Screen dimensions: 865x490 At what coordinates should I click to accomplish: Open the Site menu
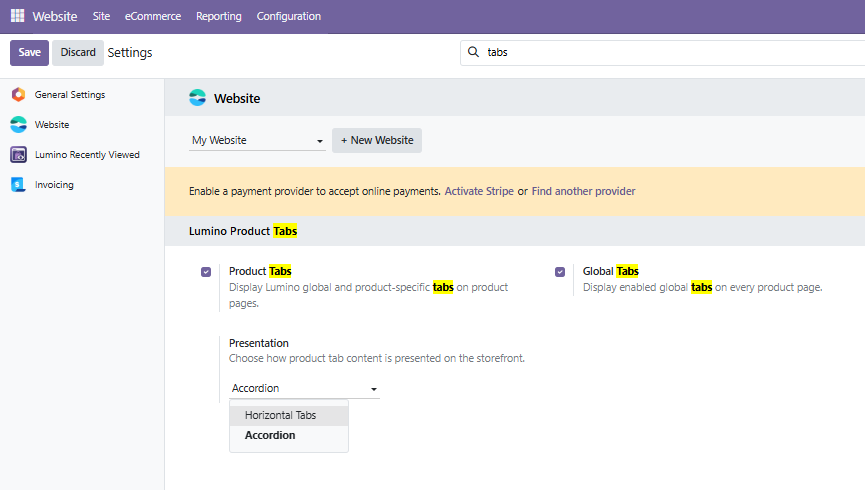pos(101,16)
